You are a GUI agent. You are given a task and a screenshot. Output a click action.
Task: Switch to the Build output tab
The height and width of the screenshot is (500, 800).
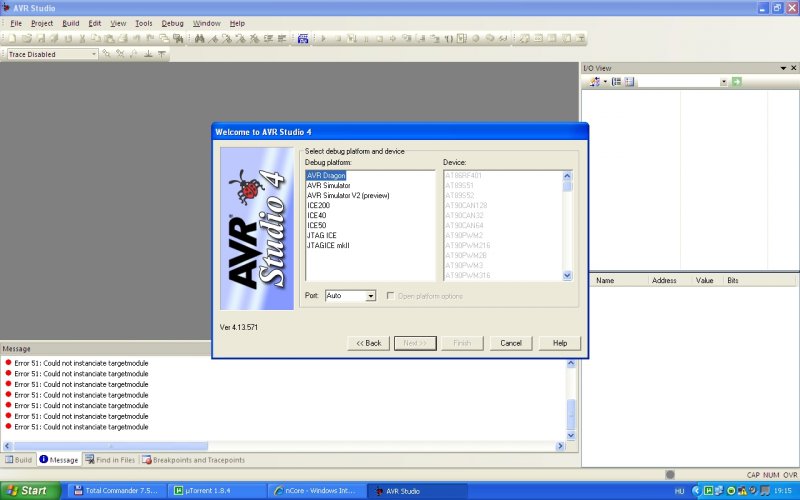(18, 460)
